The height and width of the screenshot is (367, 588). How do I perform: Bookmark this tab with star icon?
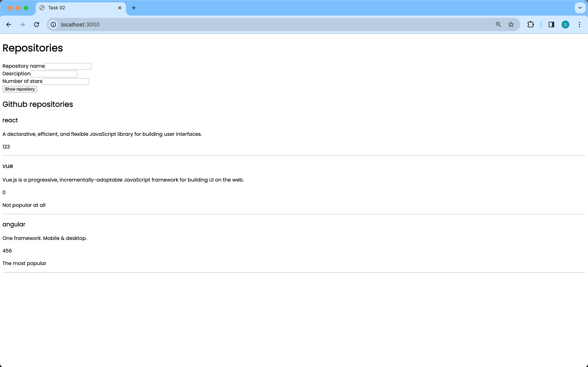(511, 25)
